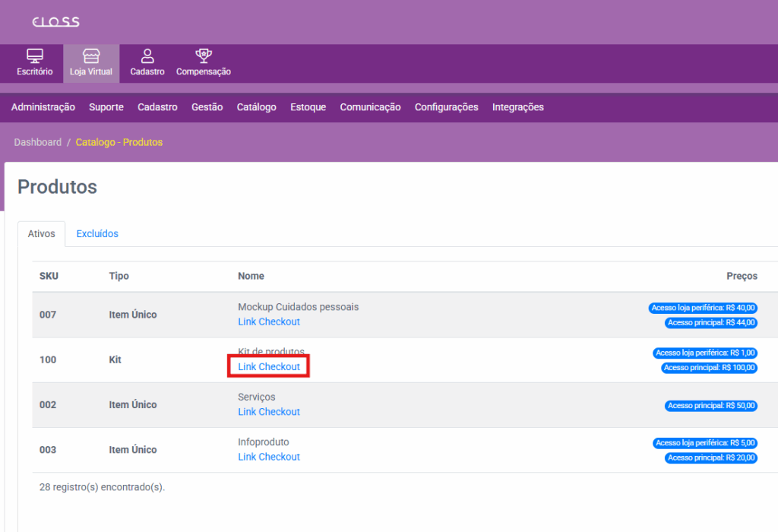Click badge Acesso principal R$ 50,00

711,406
